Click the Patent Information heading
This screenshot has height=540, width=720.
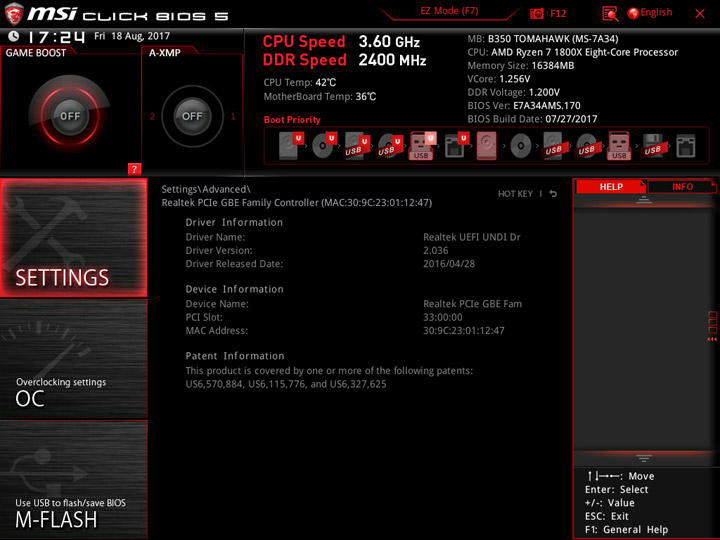pos(235,356)
